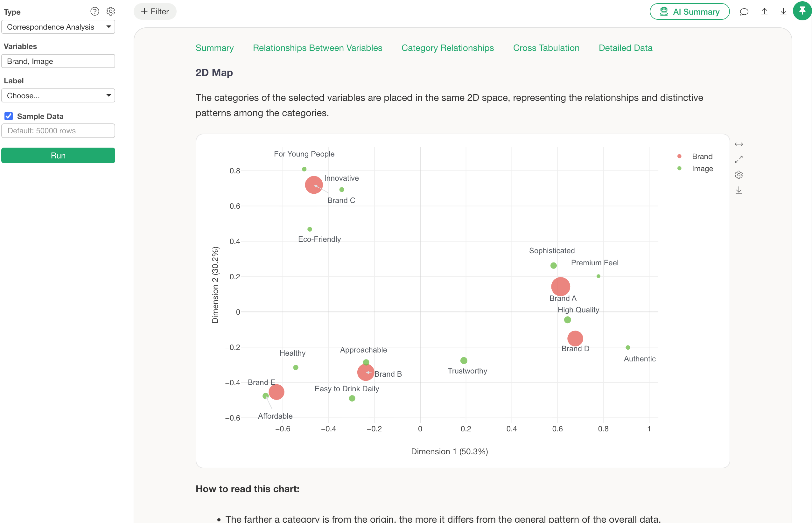The width and height of the screenshot is (812, 523).
Task: Go to the Summary tab
Action: pyautogui.click(x=215, y=48)
